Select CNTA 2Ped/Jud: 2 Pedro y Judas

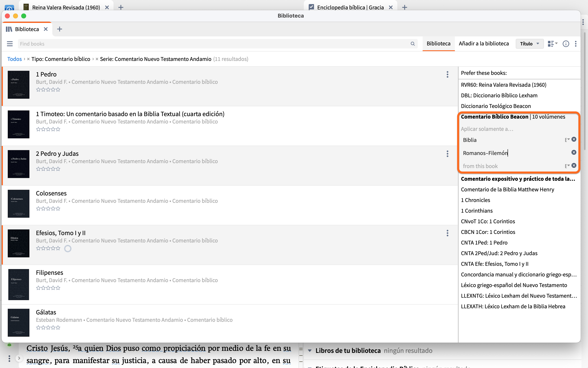[499, 253]
